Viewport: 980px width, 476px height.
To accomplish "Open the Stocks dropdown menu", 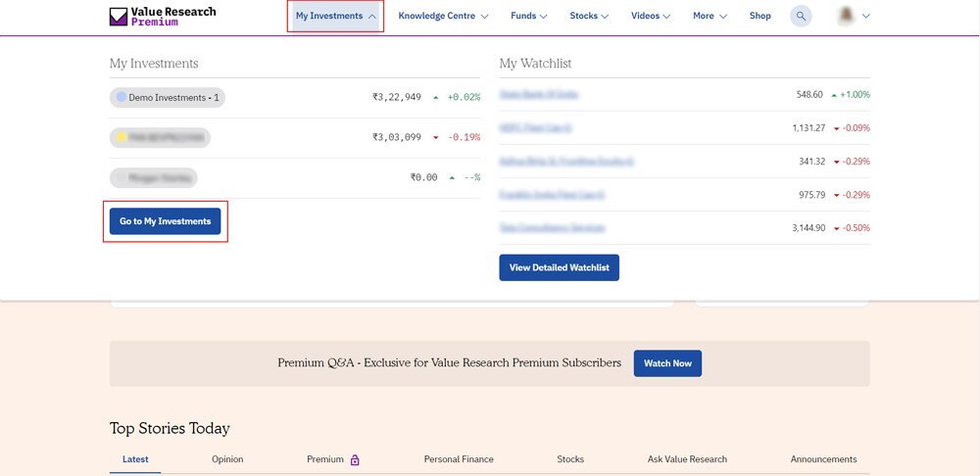I will (x=589, y=16).
